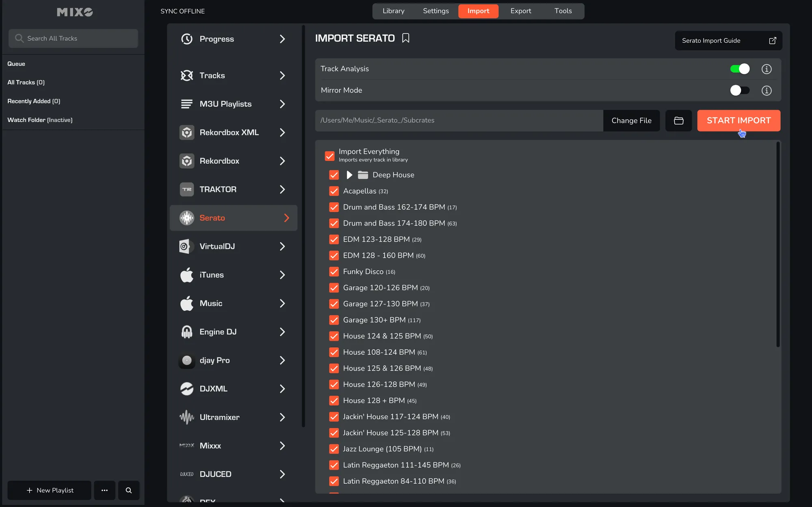Enable the Mirror Mode toggle

point(739,91)
